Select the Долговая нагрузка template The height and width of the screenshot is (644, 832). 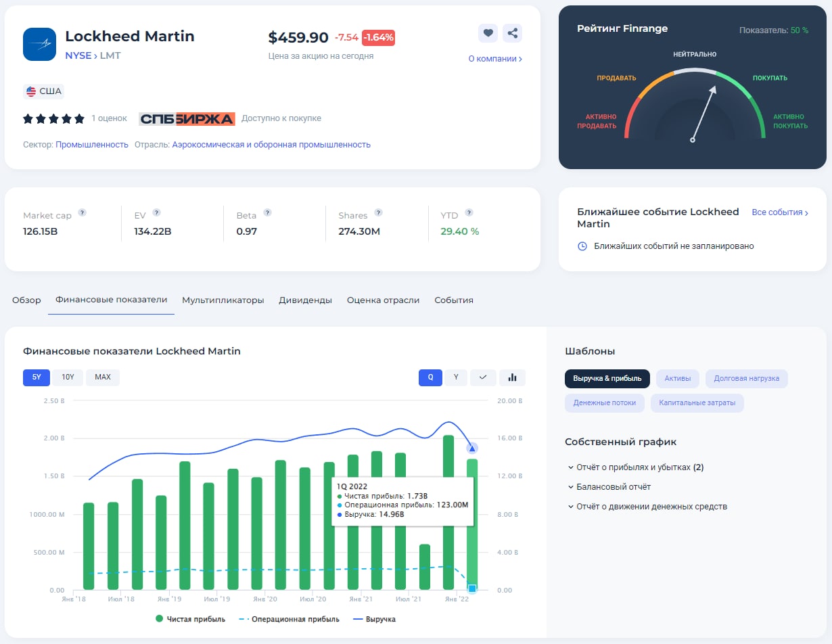747,379
